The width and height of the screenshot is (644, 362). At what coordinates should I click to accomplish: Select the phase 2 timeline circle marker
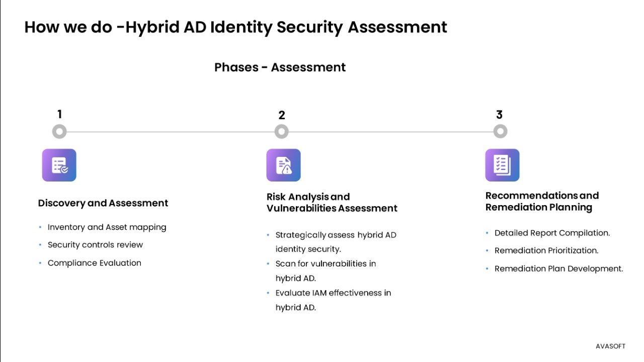coord(282,132)
